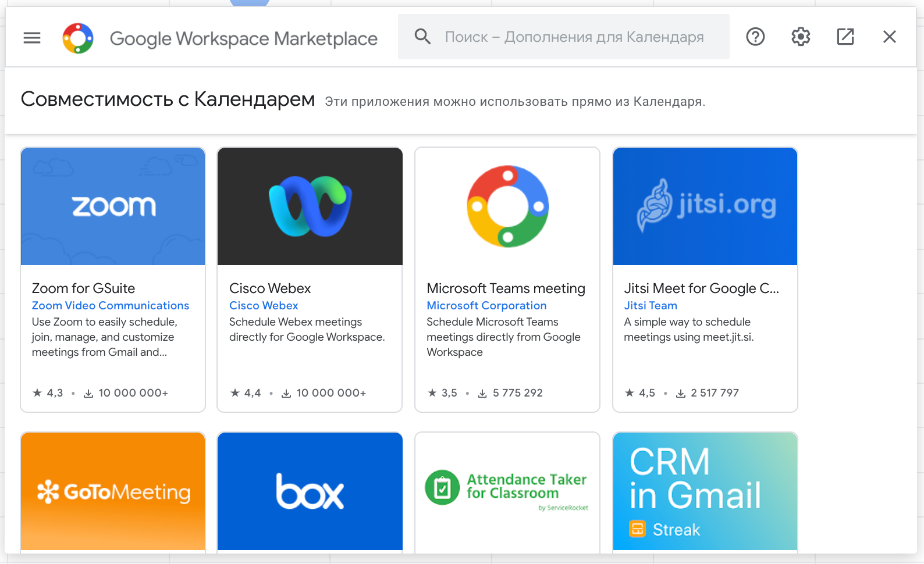Screen dimensions: 924x564
Task: Open the Microsoft Teams meeting title
Action: click(506, 288)
